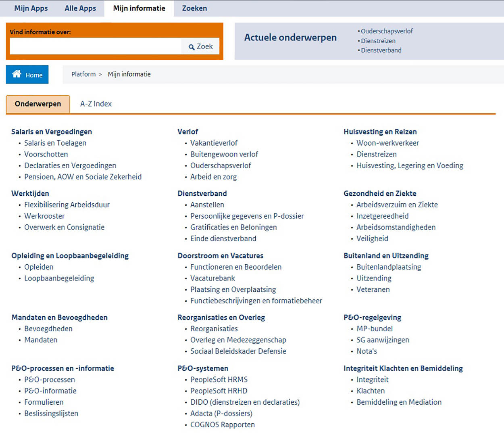Open the Zoeken tab

[194, 8]
